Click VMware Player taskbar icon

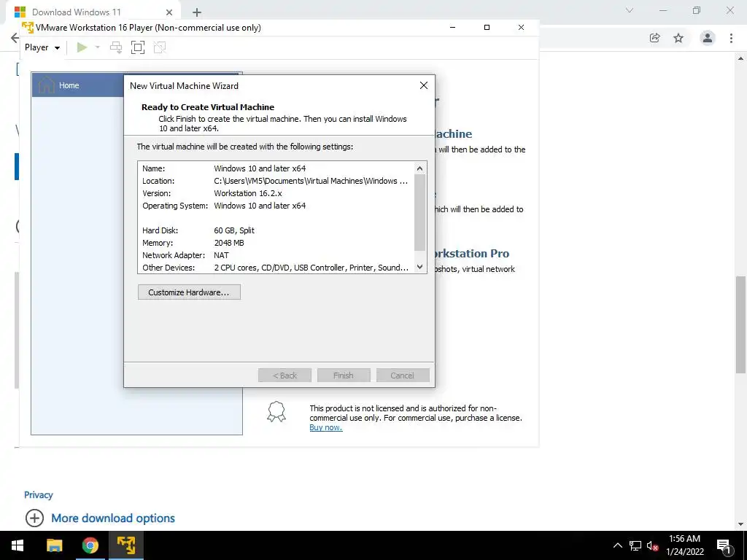click(126, 545)
